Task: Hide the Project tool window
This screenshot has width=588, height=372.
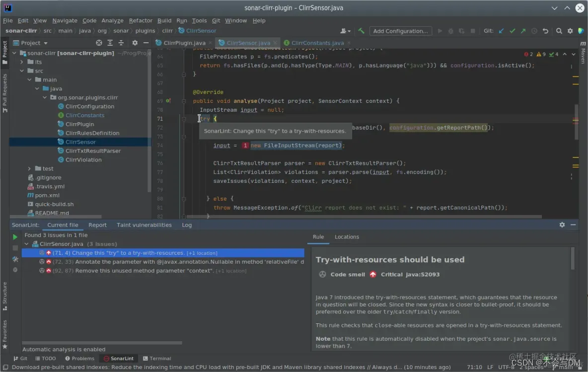Action: pyautogui.click(x=146, y=43)
